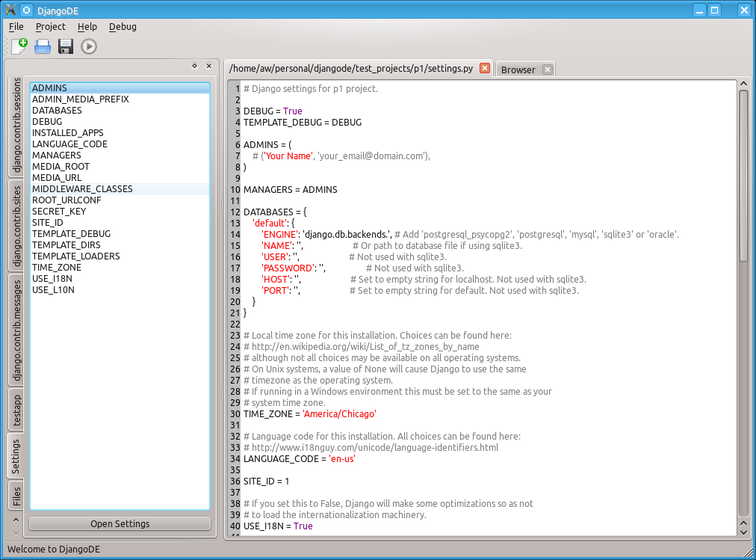Select the django.contrib.messages side tab
The image size is (756, 560).
(x=16, y=330)
